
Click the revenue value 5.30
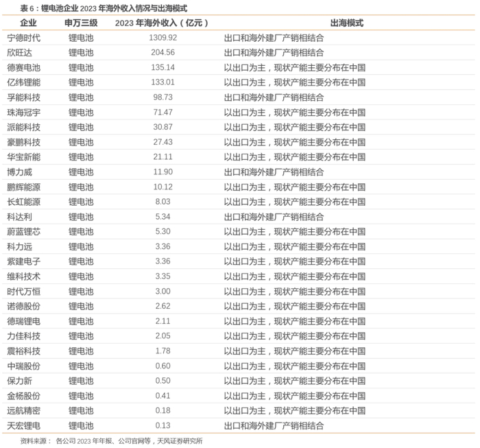click(163, 231)
